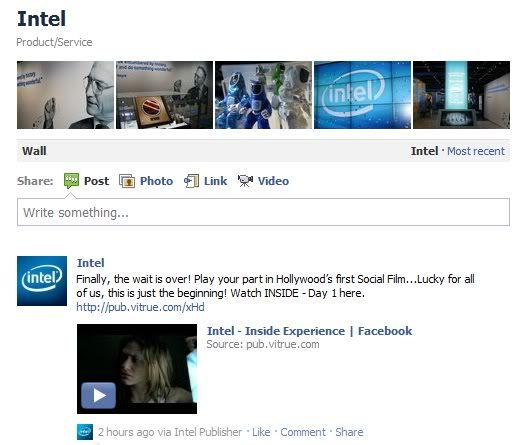Open Intel - Inside Experience | Facebook title
The height and width of the screenshot is (445, 521).
coord(309,331)
